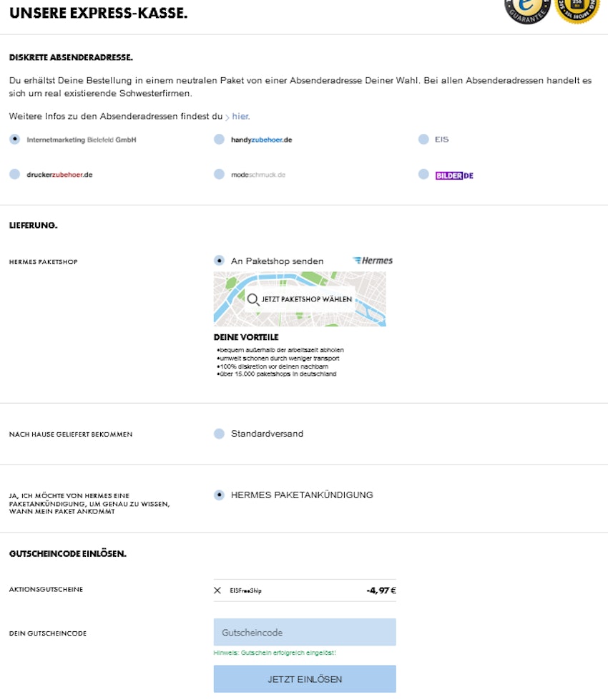Click the Trusted Shops guarantee badge
The width and height of the screenshot is (608, 700).
(x=528, y=9)
